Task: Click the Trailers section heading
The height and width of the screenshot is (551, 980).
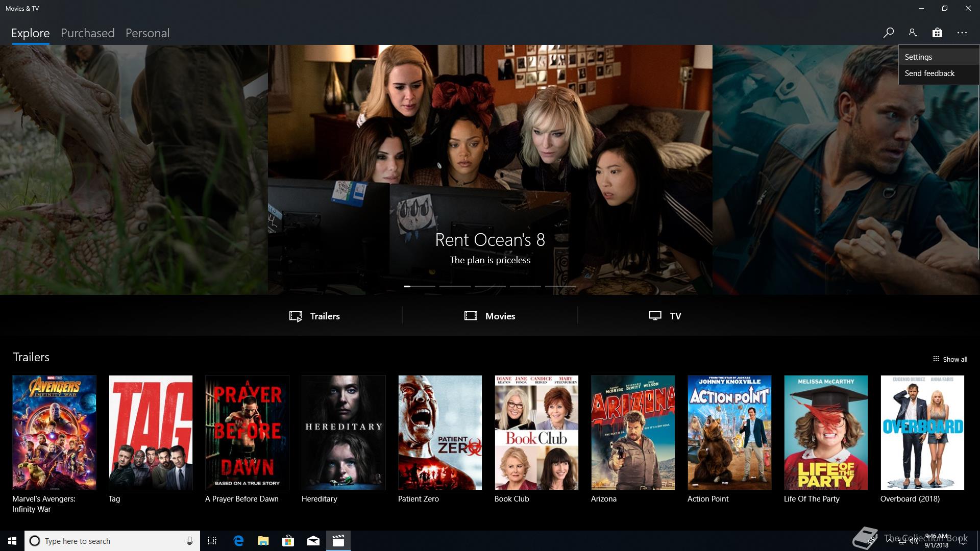Action: (31, 357)
